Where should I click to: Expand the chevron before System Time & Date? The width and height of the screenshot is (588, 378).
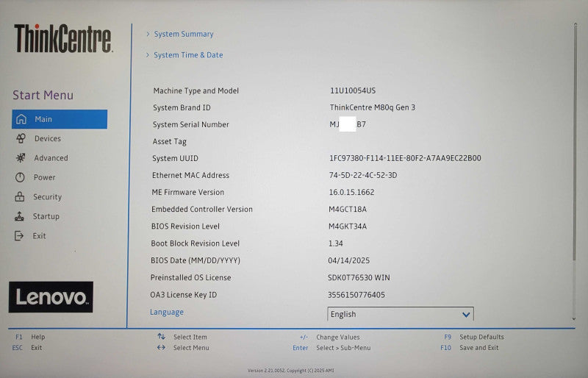[x=148, y=55]
